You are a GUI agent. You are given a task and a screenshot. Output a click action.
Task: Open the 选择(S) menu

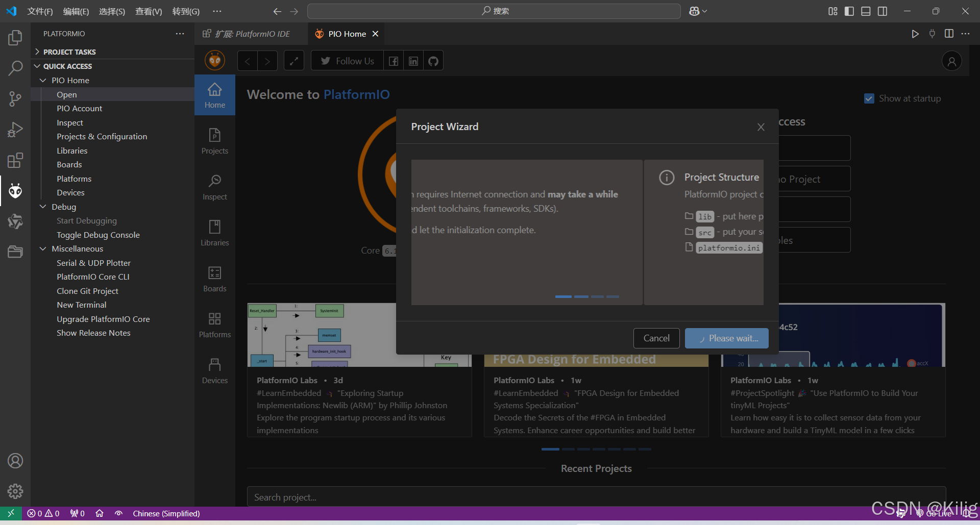112,11
